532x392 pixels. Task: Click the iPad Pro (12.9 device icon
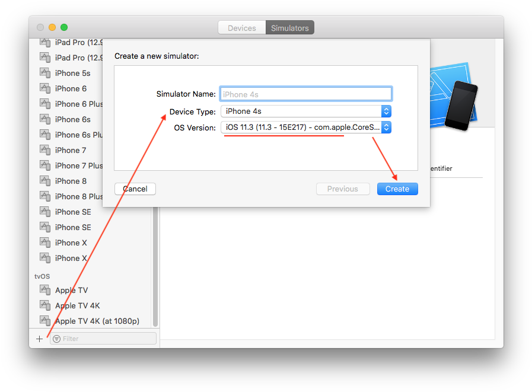click(46, 42)
